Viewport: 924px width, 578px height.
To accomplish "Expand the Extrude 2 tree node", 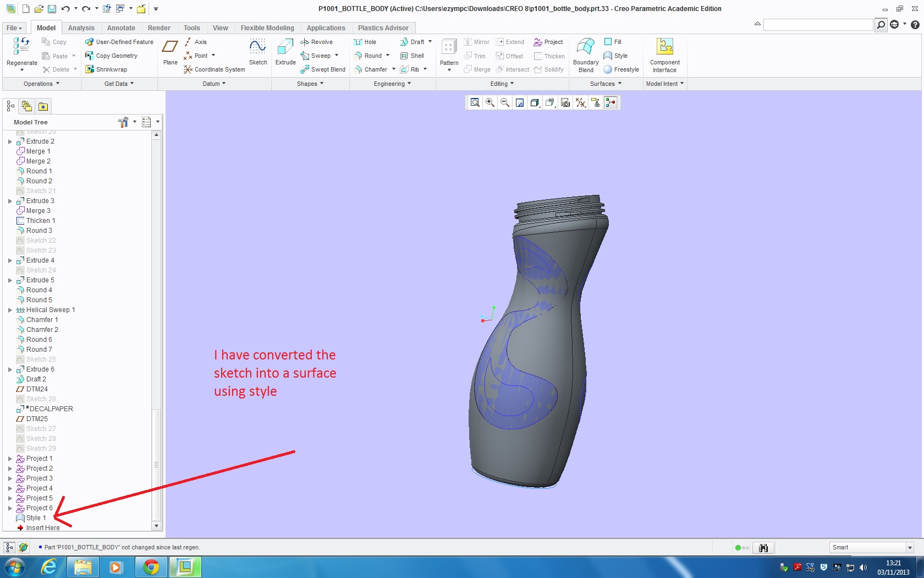I will pyautogui.click(x=10, y=141).
